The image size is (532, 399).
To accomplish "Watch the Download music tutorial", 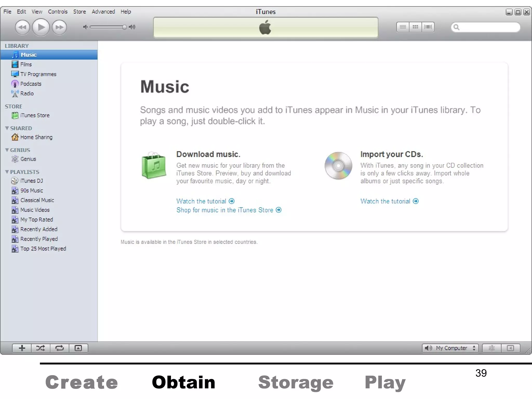I will [205, 201].
